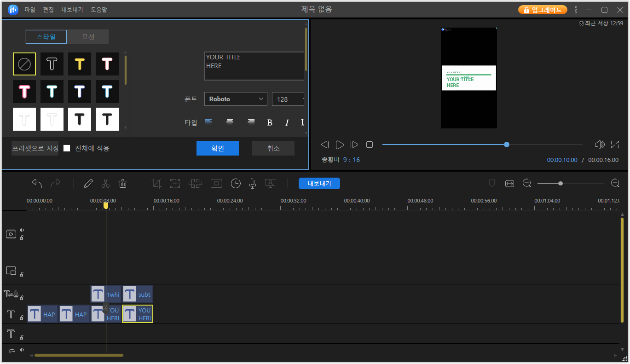
Task: Select the split scissors tool
Action: coord(105,184)
